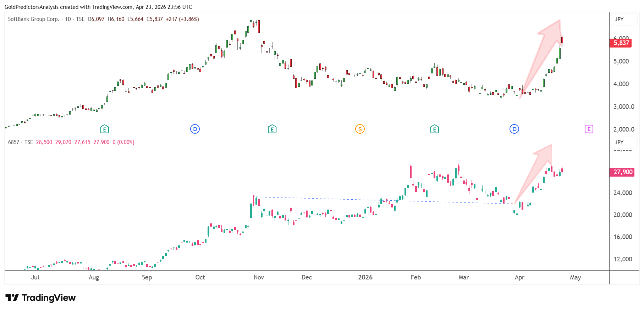644x311 pixels.
Task: Click the TSE exchange label beside 6857
Action: (29, 142)
